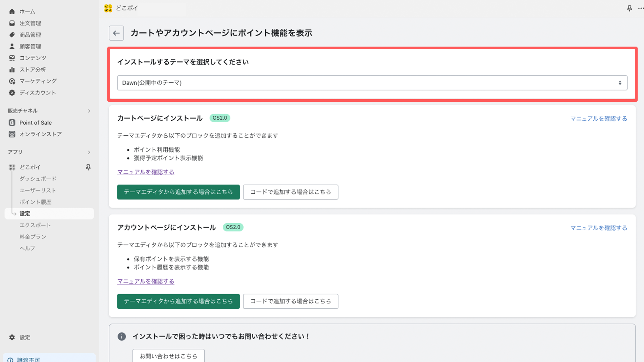Click お問い合わせはこちら support button
Screen dimensions: 644x362
coord(169,356)
